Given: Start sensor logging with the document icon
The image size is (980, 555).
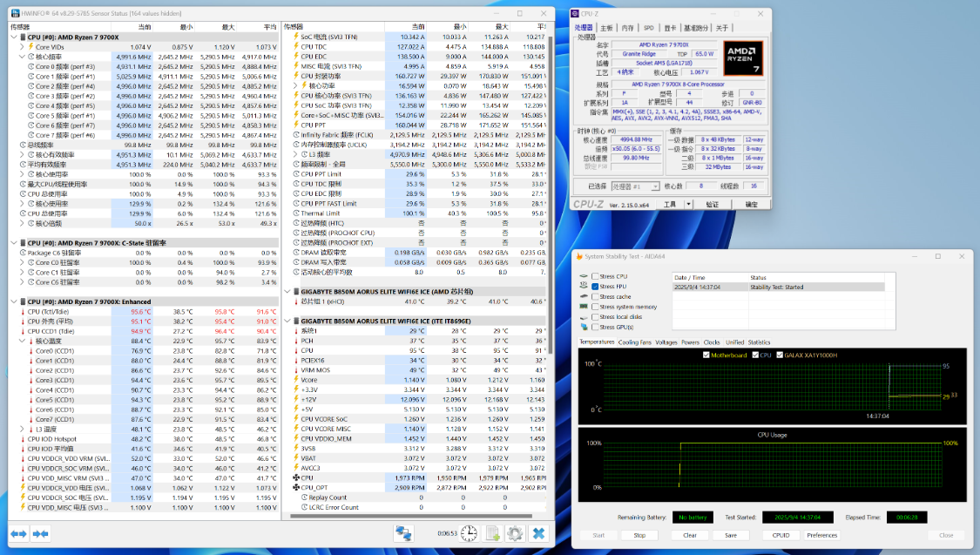Looking at the screenshot, I should coord(492,533).
